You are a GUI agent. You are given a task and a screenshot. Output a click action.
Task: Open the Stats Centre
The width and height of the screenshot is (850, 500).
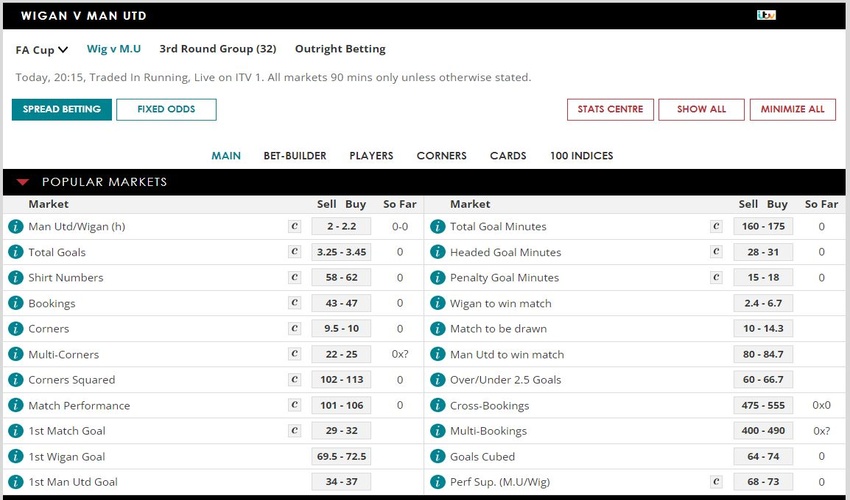point(610,109)
